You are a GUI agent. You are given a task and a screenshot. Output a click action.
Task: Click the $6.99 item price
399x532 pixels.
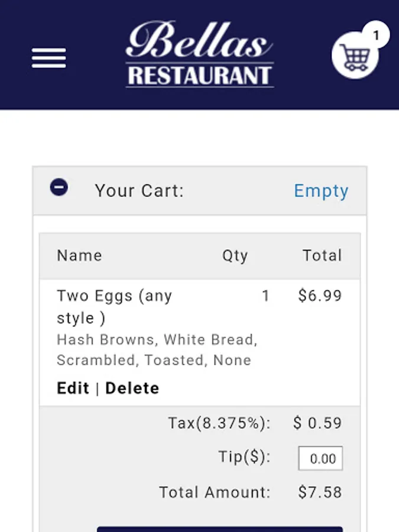point(320,296)
